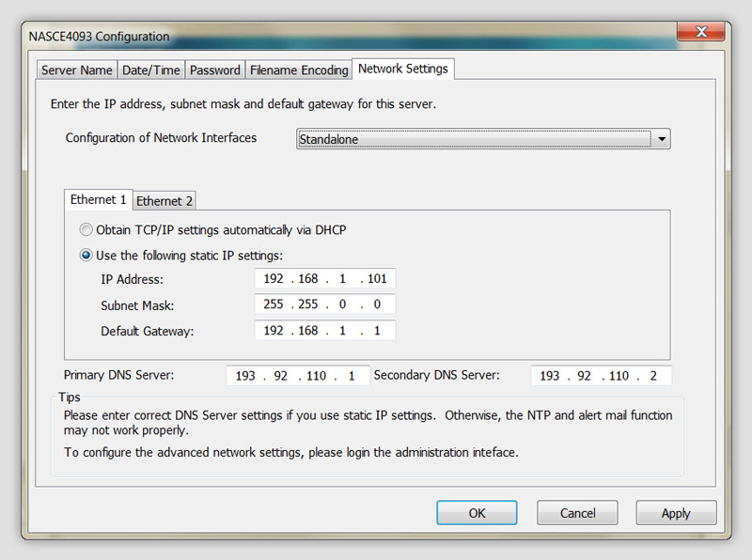This screenshot has height=560, width=752.
Task: Select the Ethernet 1 sub-tab
Action: (99, 199)
